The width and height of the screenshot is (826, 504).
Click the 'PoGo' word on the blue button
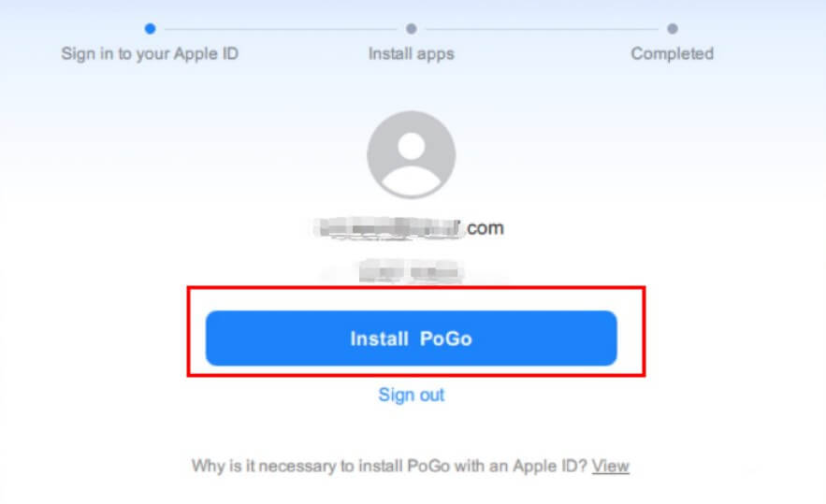tap(445, 338)
